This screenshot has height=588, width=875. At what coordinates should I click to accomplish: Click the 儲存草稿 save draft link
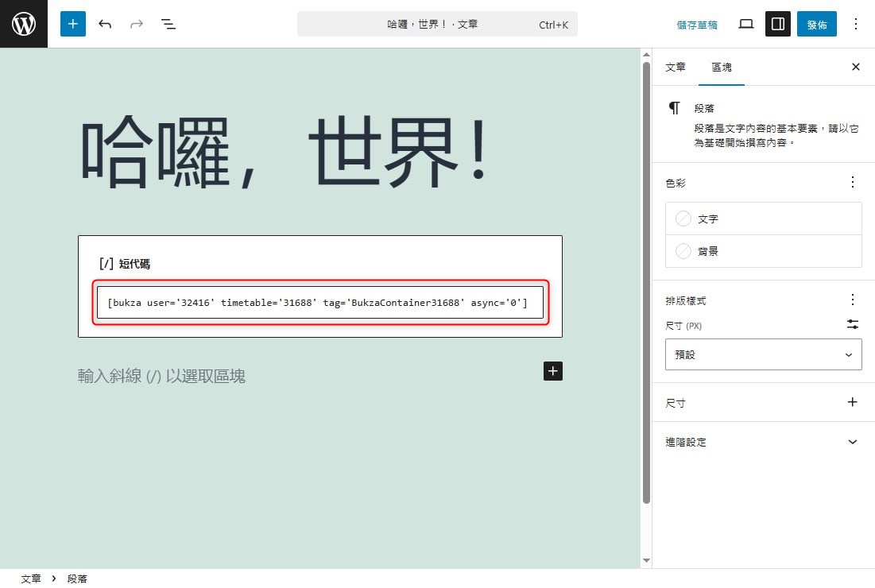click(x=697, y=25)
